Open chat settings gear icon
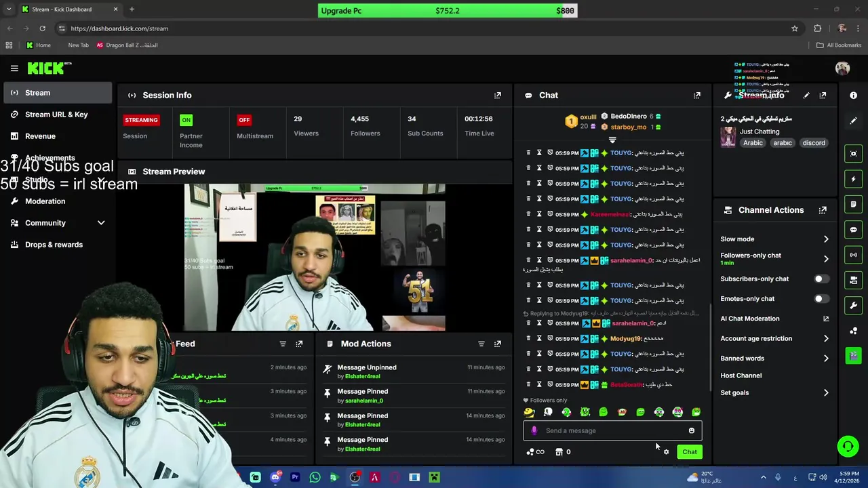 pyautogui.click(x=666, y=452)
